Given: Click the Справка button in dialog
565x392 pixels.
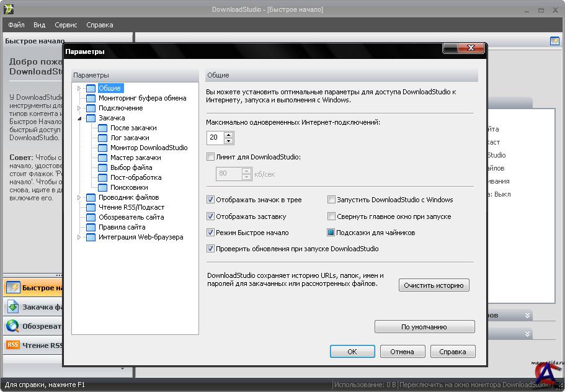Looking at the screenshot, I should click(453, 352).
